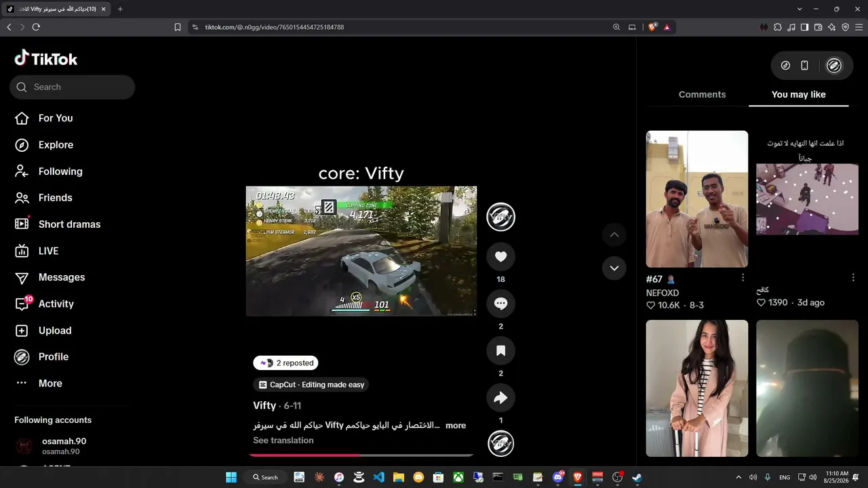
Task: Open the #67 NEFOXD video thumbnail
Action: coord(697,199)
